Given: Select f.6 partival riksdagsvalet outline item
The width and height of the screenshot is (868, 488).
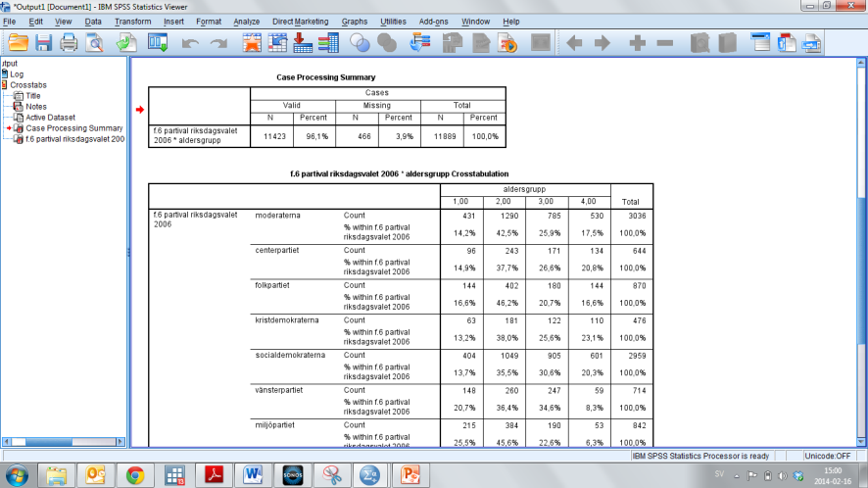Looking at the screenshot, I should point(74,139).
